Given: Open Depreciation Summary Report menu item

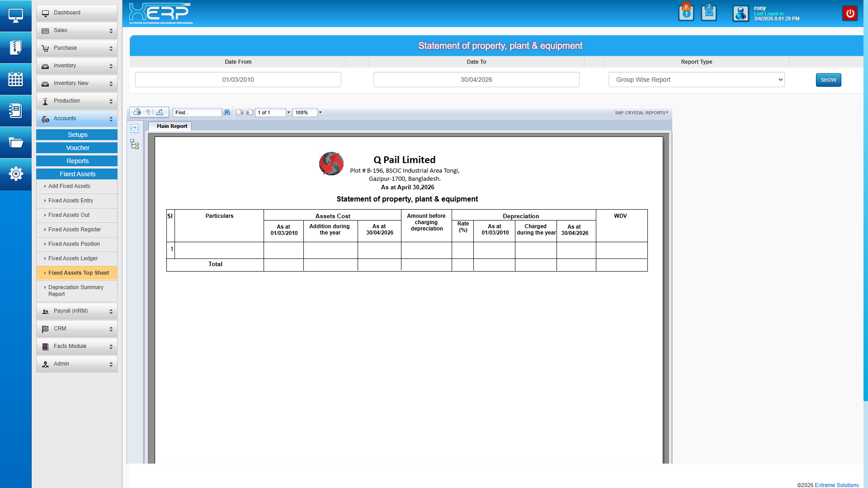Looking at the screenshot, I should click(77, 291).
